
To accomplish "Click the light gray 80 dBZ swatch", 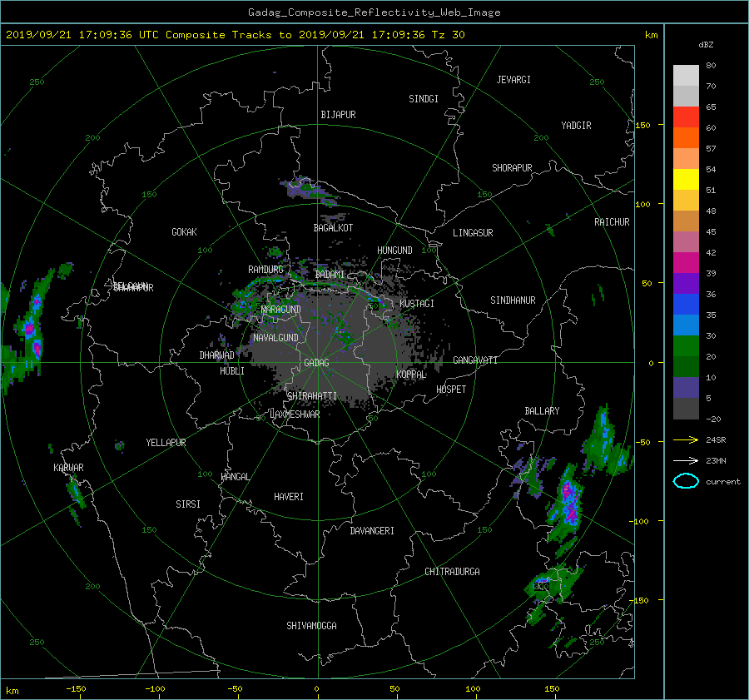I will tap(686, 75).
